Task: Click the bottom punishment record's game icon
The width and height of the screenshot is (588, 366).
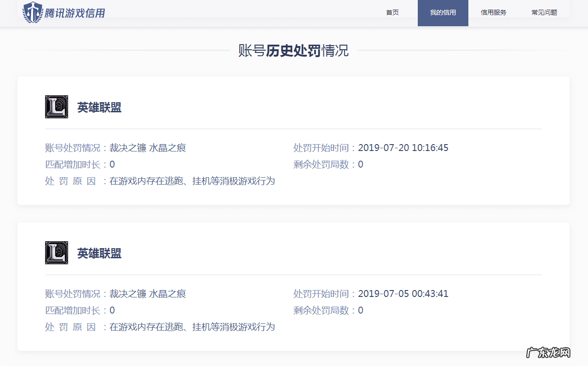Action: (56, 252)
